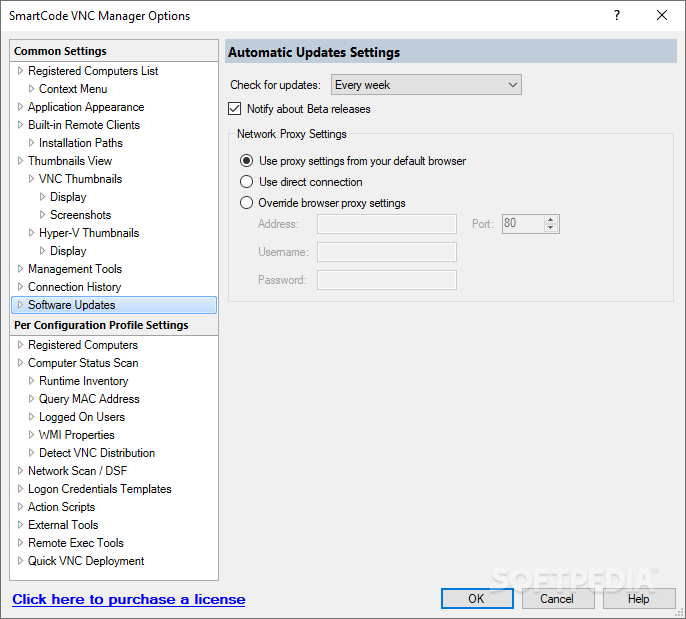Expand arrow next to Context Menu
This screenshot has width=686, height=619.
point(31,88)
